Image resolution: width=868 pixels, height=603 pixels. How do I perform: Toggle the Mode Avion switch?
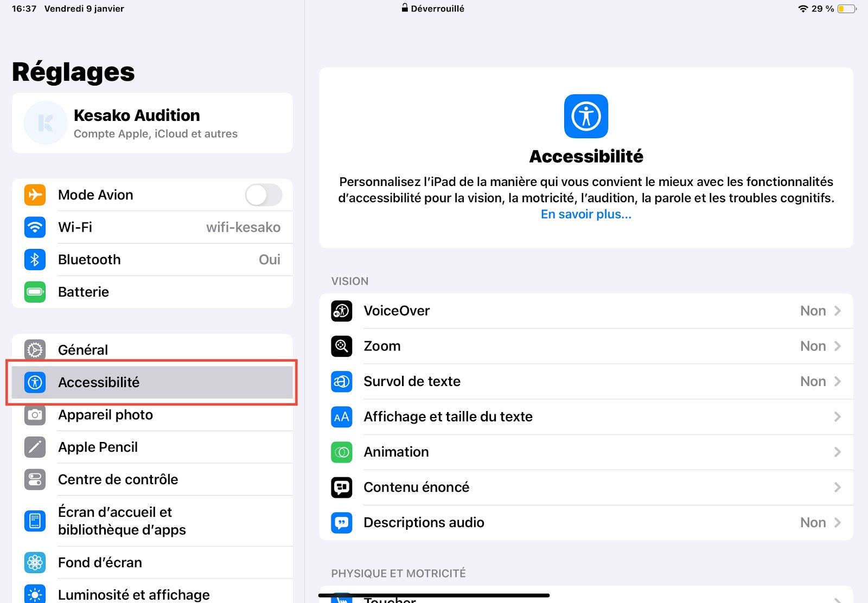[x=264, y=195]
